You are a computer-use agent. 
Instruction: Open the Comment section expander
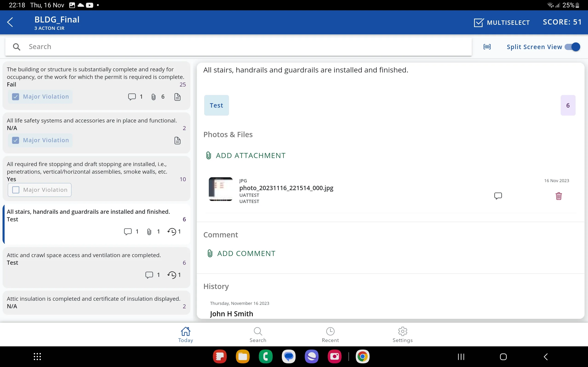click(x=221, y=235)
